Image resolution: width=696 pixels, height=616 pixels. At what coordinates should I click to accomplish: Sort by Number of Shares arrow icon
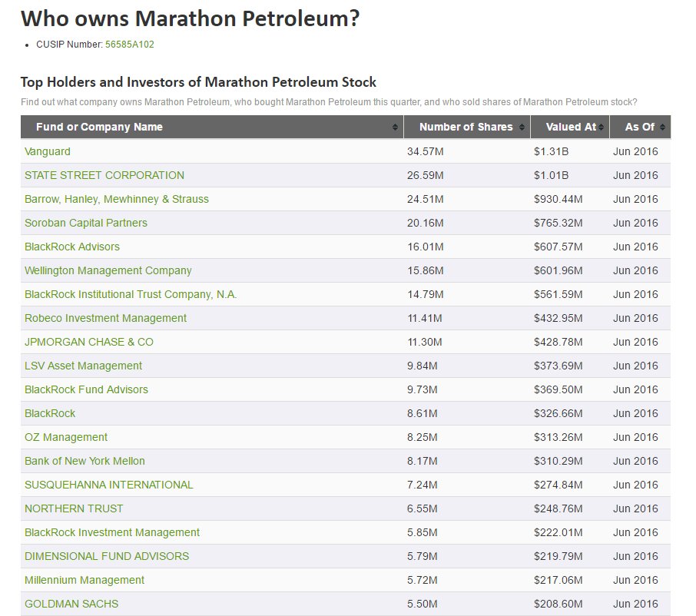tap(522, 128)
